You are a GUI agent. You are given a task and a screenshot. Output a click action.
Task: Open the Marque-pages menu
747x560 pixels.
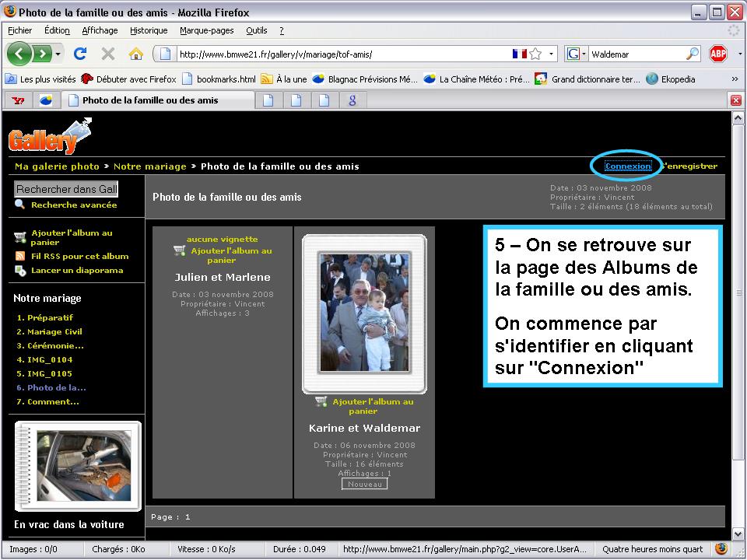206,30
